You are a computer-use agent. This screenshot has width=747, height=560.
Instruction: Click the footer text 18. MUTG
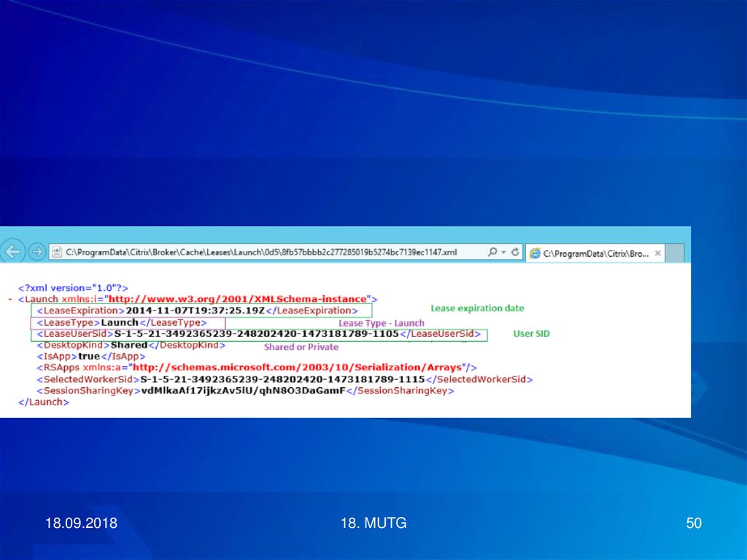coord(373,523)
